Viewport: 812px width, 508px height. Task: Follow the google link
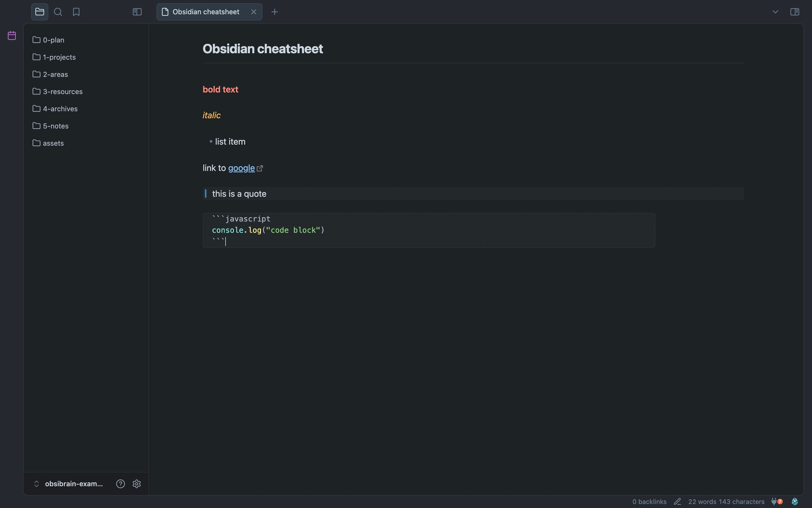click(x=241, y=168)
